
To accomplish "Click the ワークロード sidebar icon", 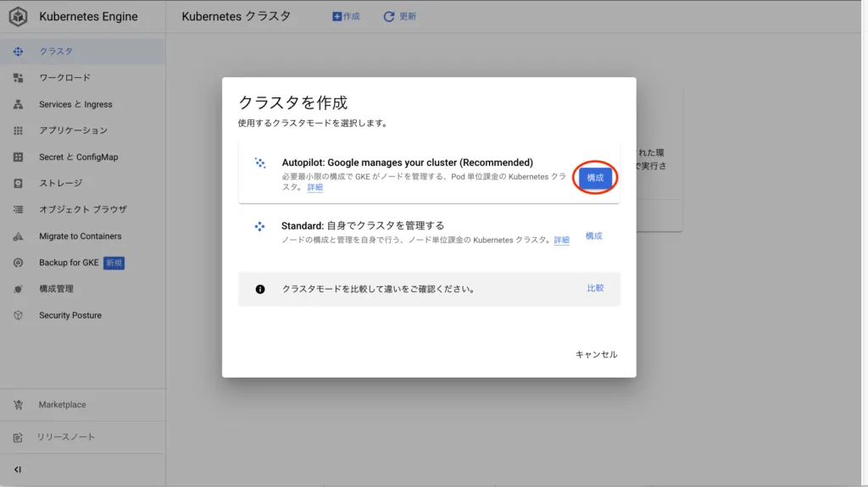I will [x=19, y=78].
